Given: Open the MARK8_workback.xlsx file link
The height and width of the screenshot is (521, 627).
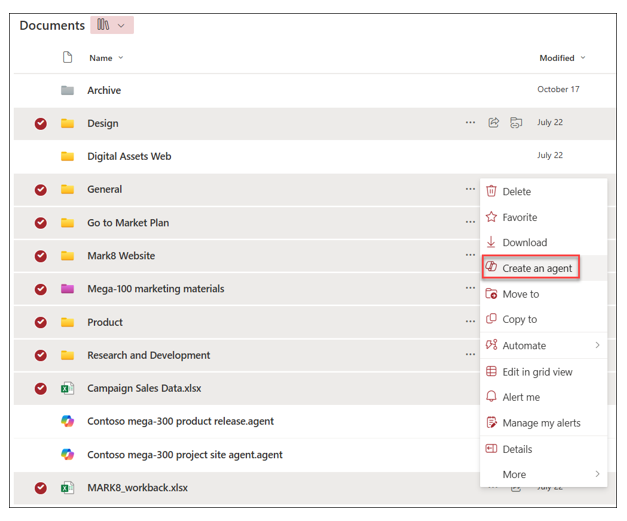Looking at the screenshot, I should 137,488.
